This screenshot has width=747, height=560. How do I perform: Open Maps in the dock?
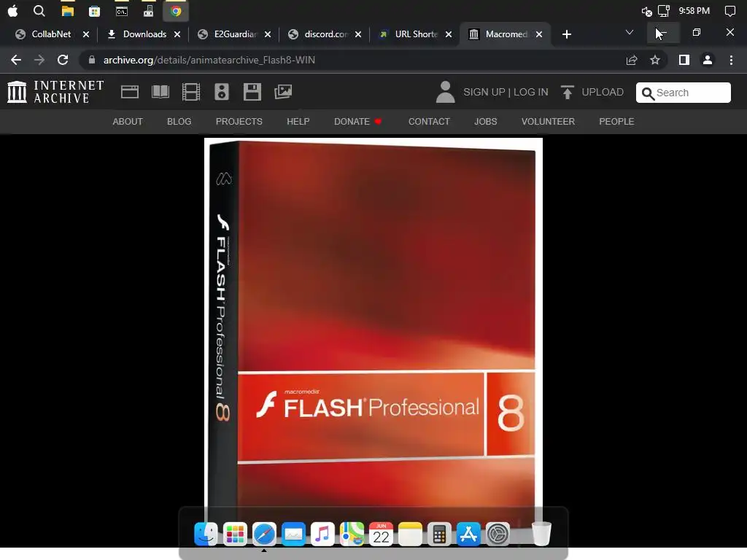[352, 534]
